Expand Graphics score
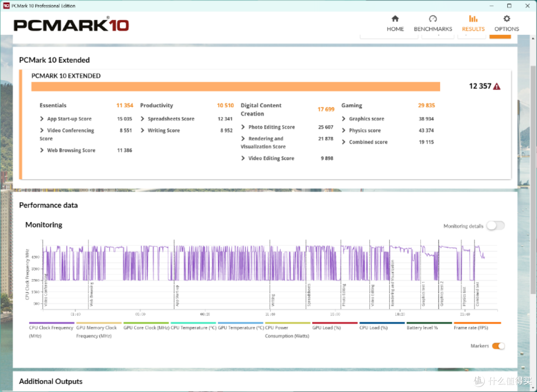 click(x=344, y=119)
